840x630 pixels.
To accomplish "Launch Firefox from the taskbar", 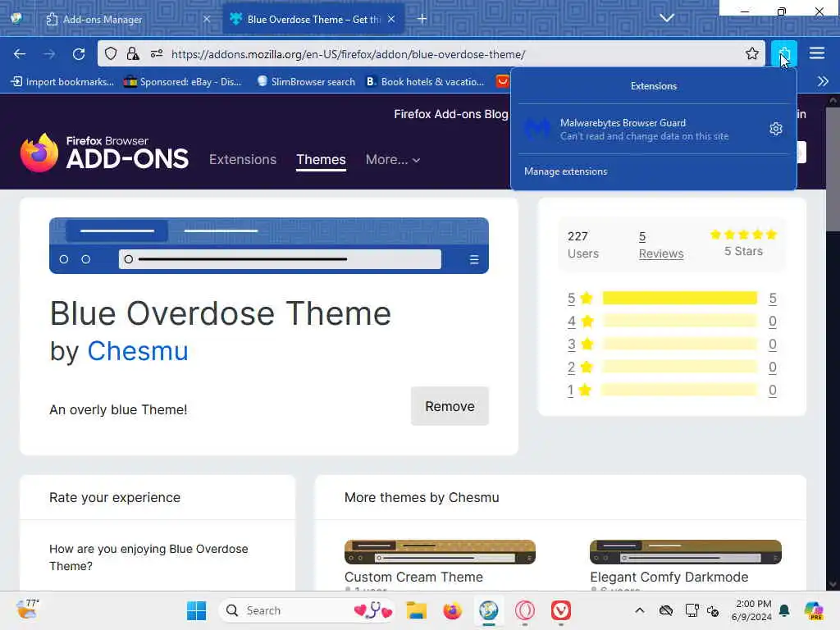I will 452,610.
